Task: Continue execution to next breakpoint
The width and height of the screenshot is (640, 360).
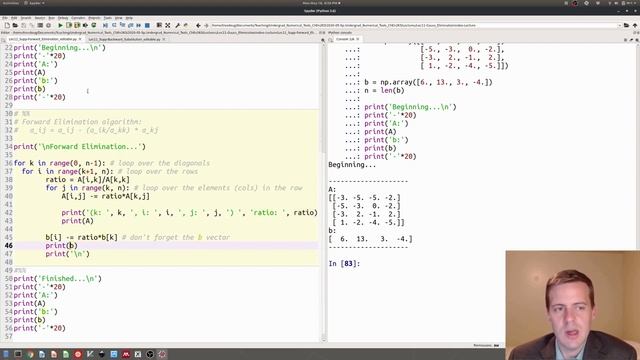Action: point(139,25)
